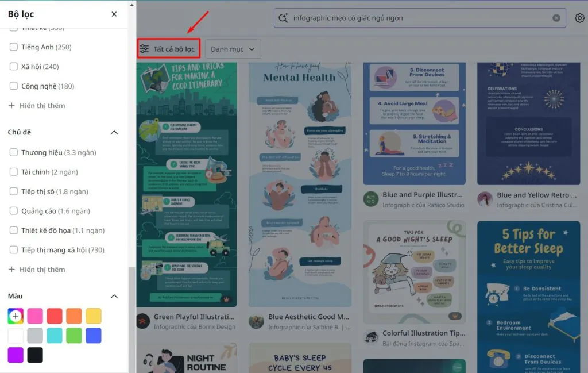
Task: Check the Công nghệ filter
Action: click(x=14, y=86)
